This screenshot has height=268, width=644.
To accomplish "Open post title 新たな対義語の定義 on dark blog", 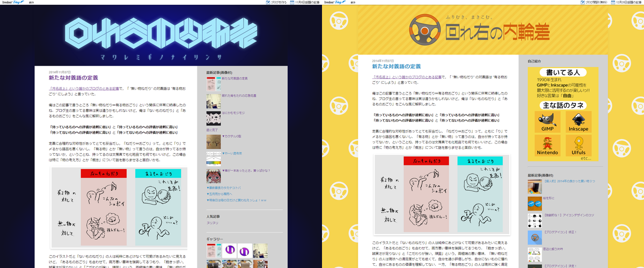I will [73, 78].
